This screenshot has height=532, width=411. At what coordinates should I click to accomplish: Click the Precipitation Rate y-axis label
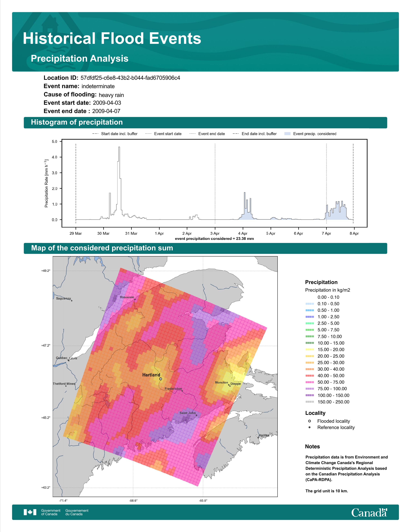[x=46, y=183]
